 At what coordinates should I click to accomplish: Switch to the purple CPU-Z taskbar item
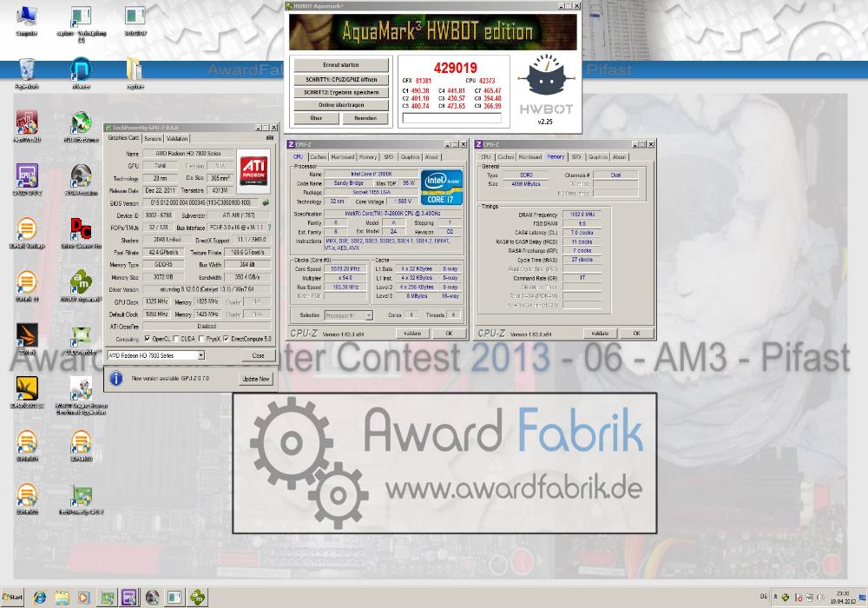pos(129,598)
